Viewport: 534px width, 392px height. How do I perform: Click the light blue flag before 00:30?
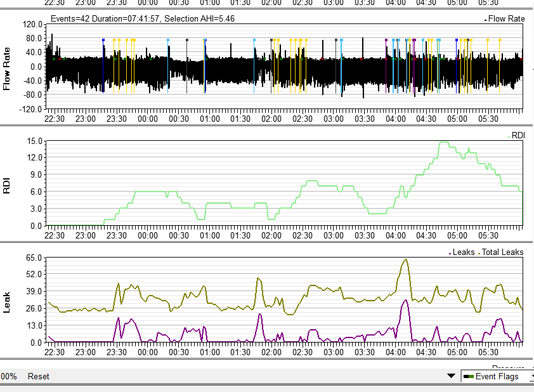(168, 40)
